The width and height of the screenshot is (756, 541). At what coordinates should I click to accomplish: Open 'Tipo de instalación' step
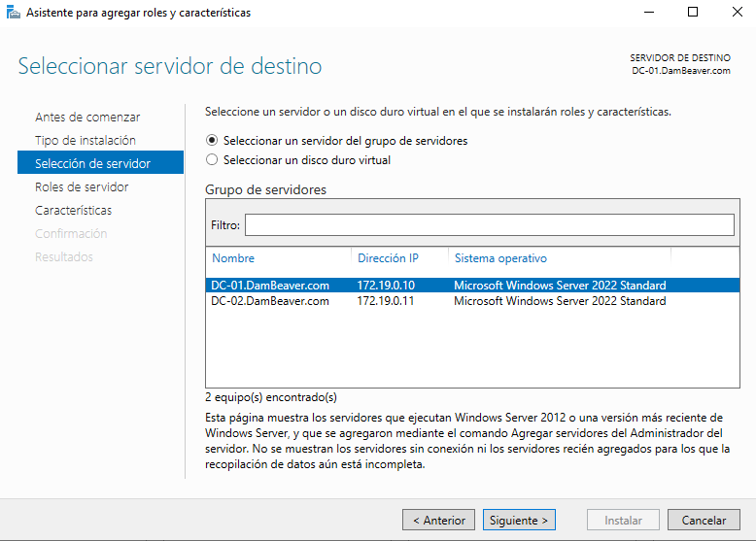coord(86,140)
